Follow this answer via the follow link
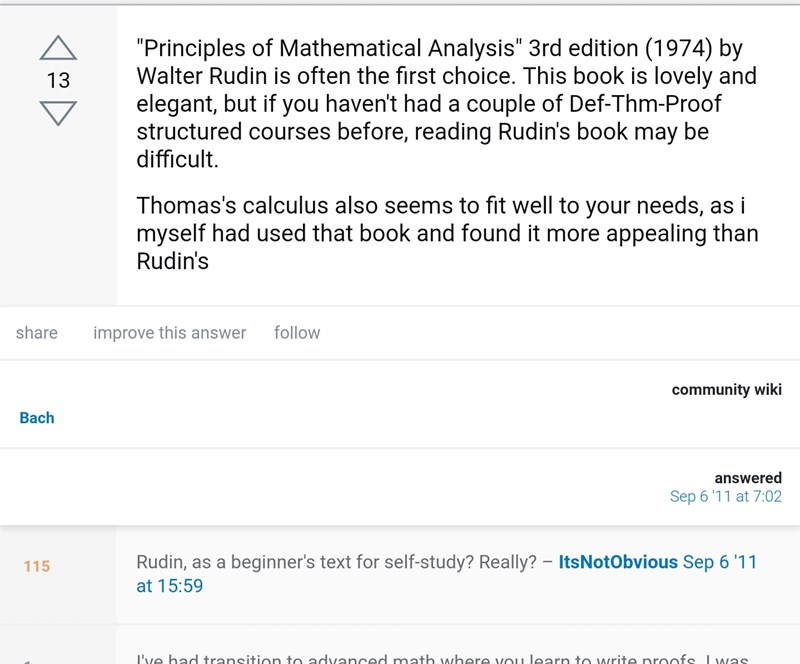The width and height of the screenshot is (800, 664). tap(297, 333)
